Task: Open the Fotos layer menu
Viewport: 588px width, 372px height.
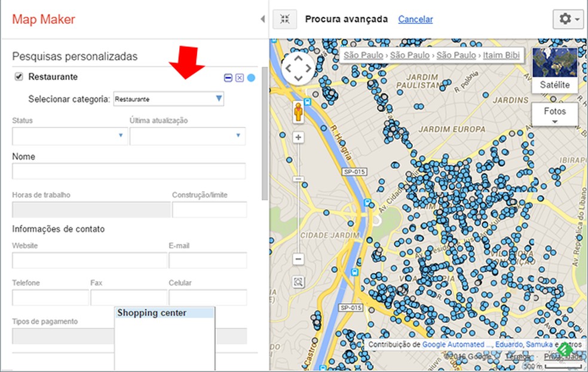Action: (555, 115)
